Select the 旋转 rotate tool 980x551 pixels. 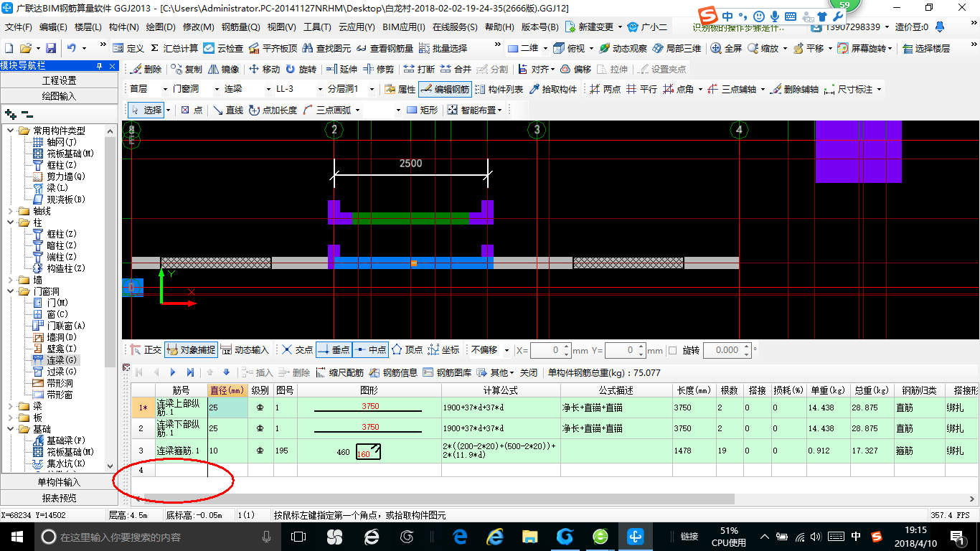tap(301, 70)
